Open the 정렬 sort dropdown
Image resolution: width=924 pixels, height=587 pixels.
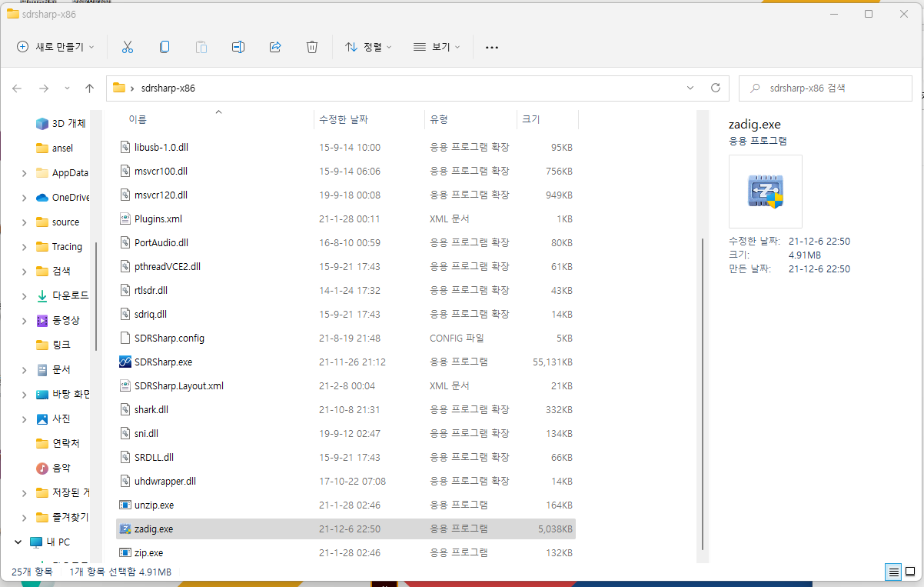[368, 47]
